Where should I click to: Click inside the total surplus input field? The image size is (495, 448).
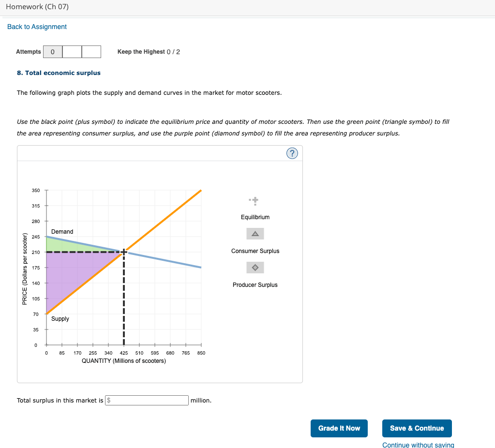tap(147, 400)
